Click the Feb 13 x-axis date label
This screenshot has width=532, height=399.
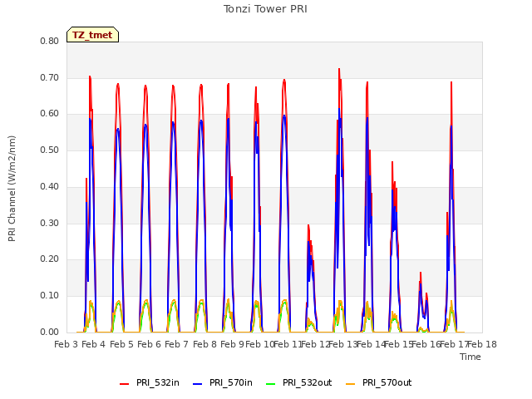[x=343, y=344]
